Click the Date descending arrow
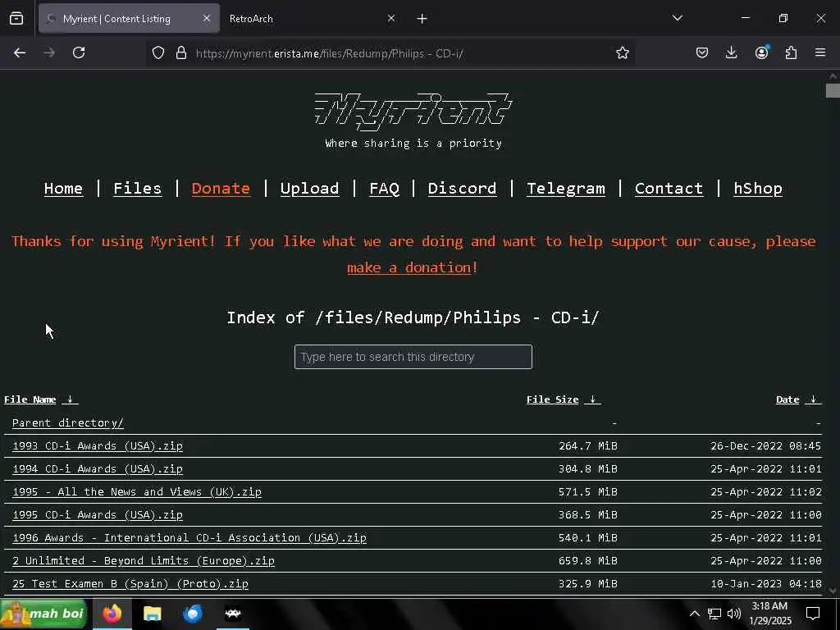 [x=813, y=399]
